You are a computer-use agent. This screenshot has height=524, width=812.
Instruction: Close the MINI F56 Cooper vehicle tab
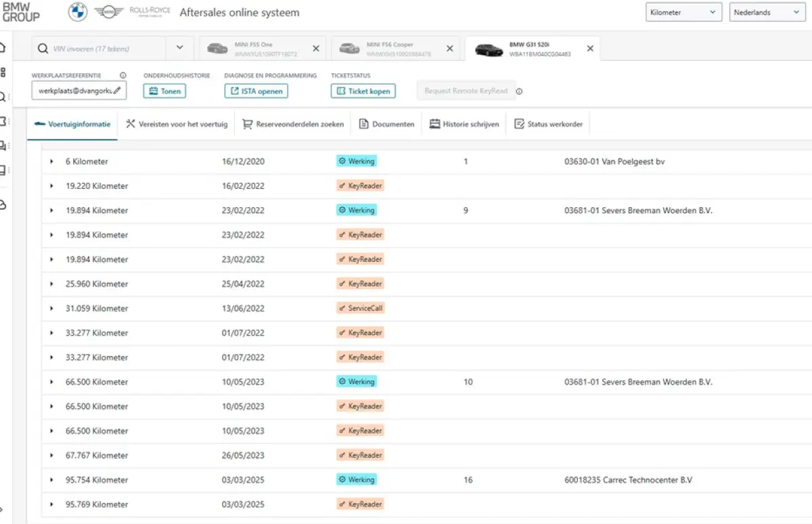tap(450, 49)
